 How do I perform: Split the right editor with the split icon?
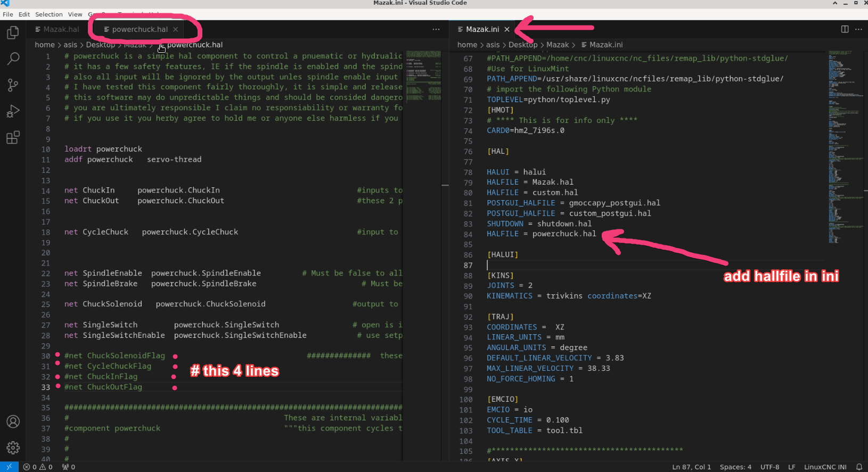click(x=845, y=29)
